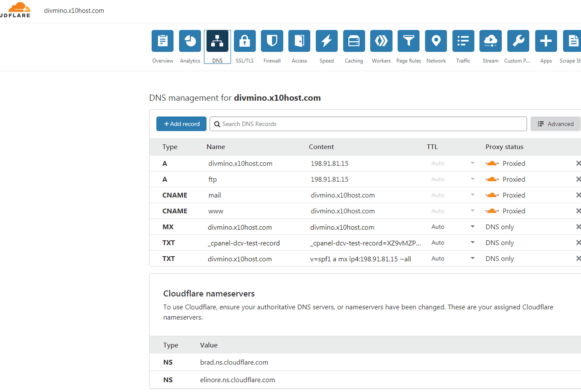The height and width of the screenshot is (392, 581).
Task: Open the Access door icon
Action: click(299, 41)
